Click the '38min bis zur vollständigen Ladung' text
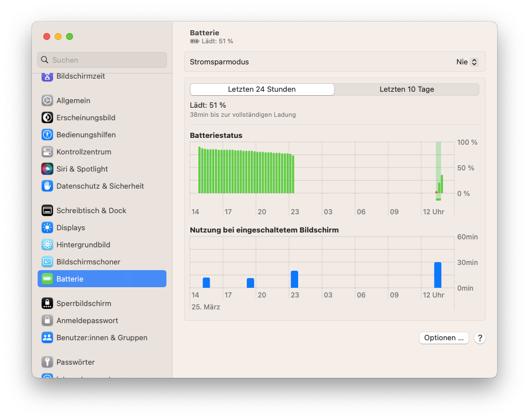The width and height of the screenshot is (529, 420). coord(243,115)
